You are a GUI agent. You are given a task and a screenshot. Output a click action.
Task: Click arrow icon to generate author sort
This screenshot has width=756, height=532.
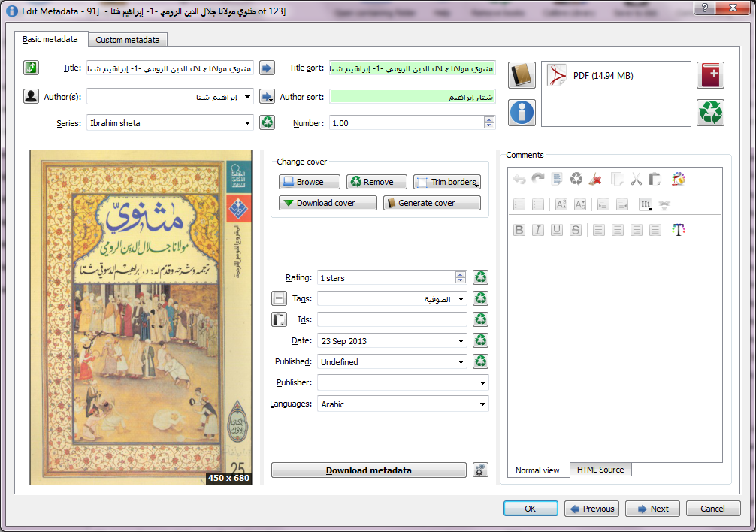pyautogui.click(x=267, y=96)
